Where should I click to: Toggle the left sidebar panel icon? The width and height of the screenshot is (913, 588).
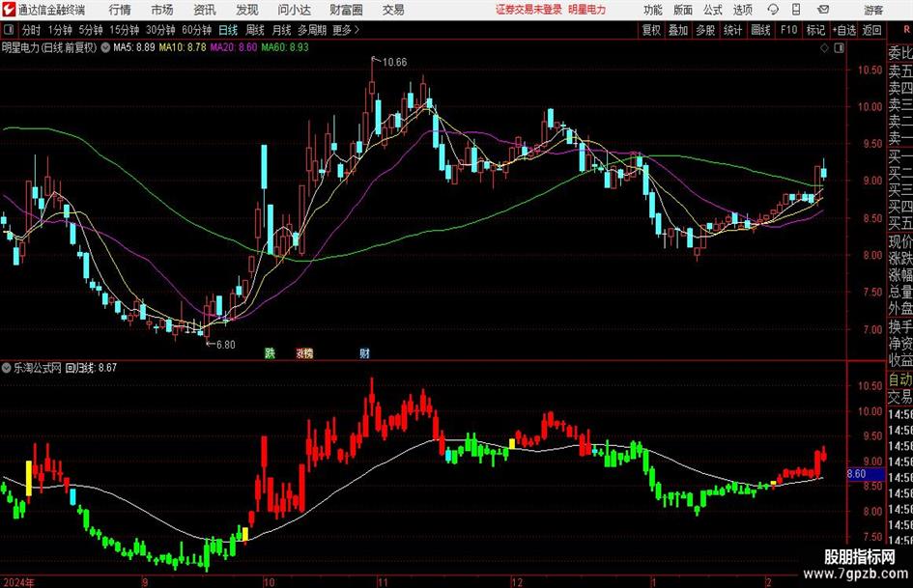[8, 30]
